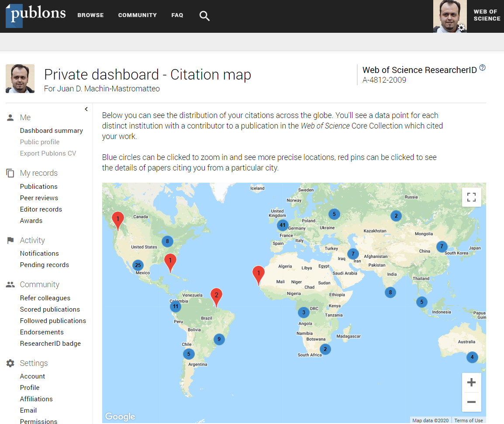Screen dimensions: 504x424
Task: Toggle fullscreen view on the map
Action: pyautogui.click(x=471, y=197)
